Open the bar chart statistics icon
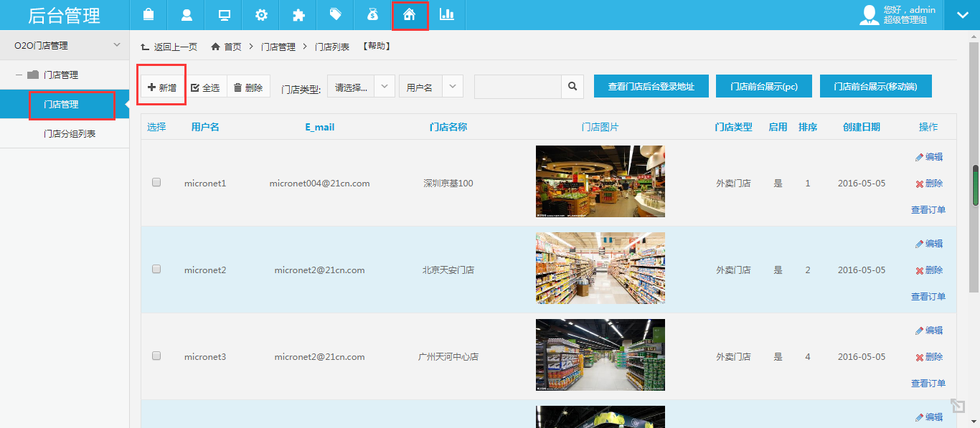This screenshot has width=980, height=428. pyautogui.click(x=447, y=15)
